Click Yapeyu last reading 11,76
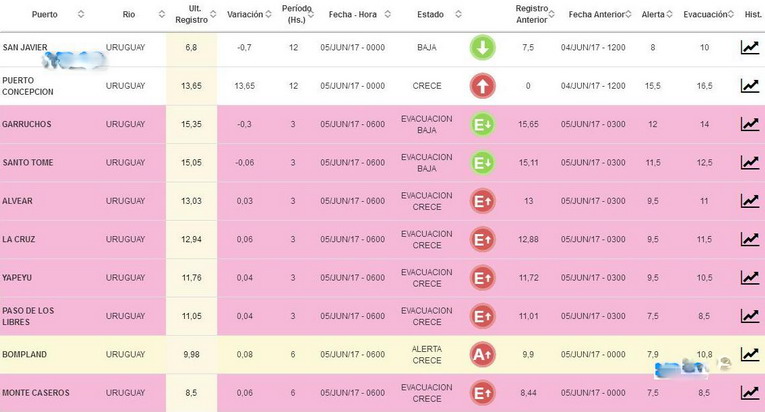This screenshot has width=765, height=412. [191, 277]
